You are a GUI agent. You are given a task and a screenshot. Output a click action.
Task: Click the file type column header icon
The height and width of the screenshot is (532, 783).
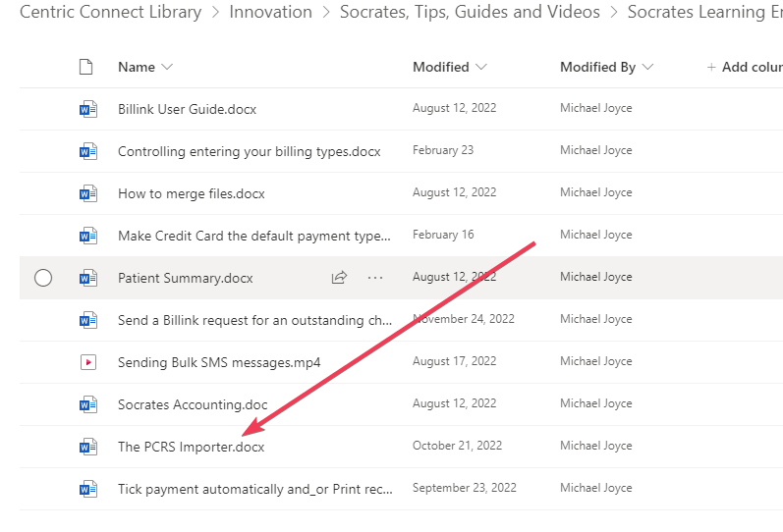tap(85, 67)
